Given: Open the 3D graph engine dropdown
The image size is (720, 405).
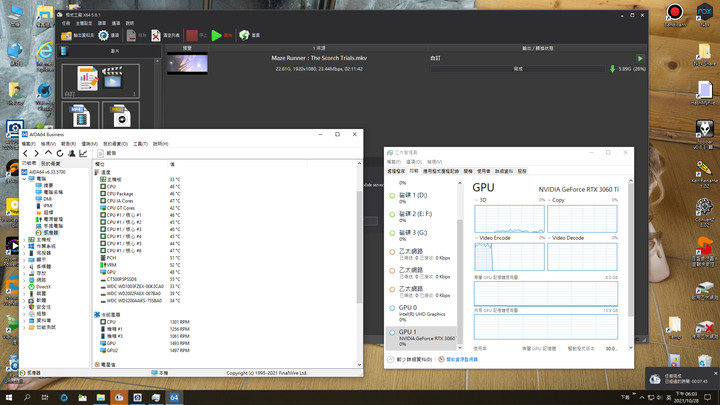Looking at the screenshot, I should tap(477, 200).
